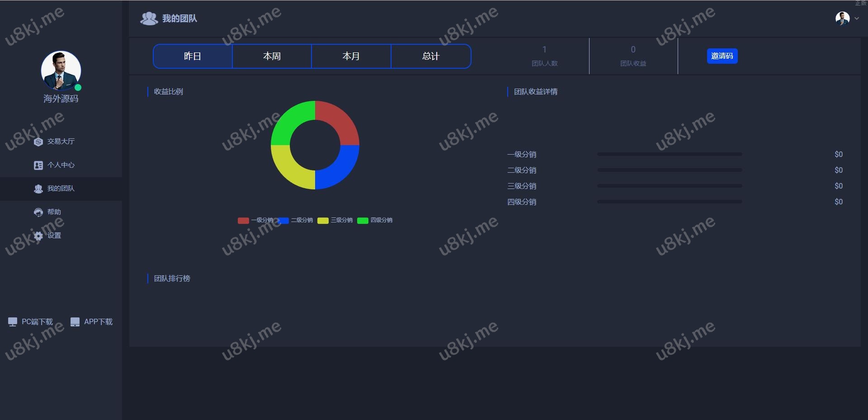Viewport: 868px width, 420px height.
Task: Toggle 三级分销 yellow legend in chart
Action: coord(323,221)
